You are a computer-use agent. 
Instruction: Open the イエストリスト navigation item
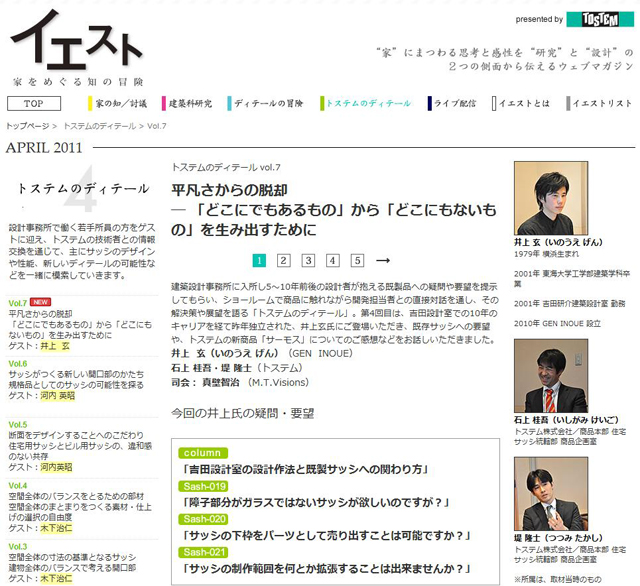tap(601, 103)
